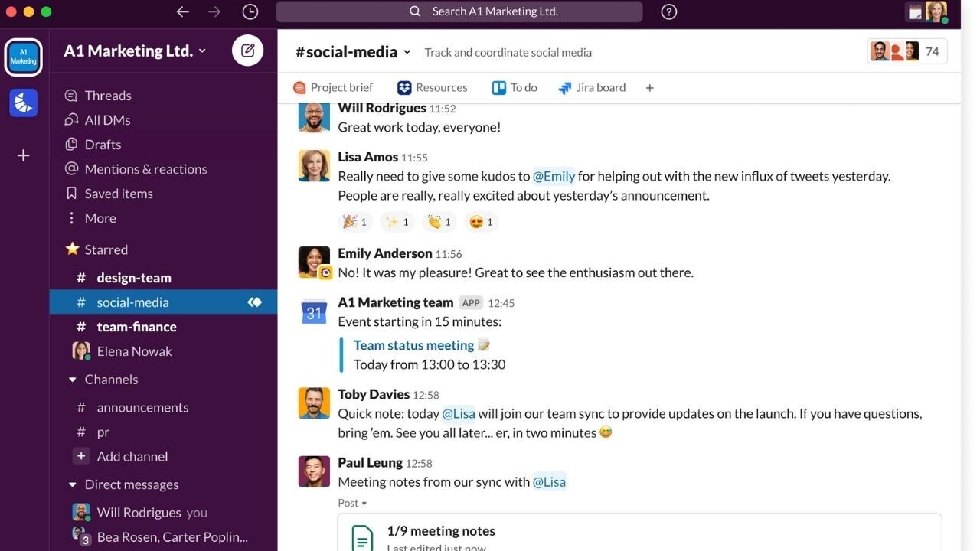View the channel members list of 74
Viewport: 980px width, 551px height.
[906, 51]
